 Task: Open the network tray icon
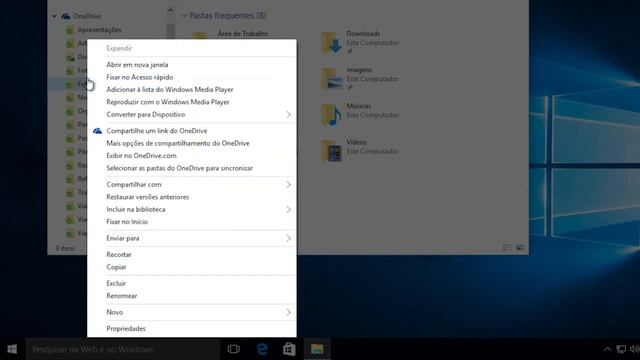coord(621,349)
